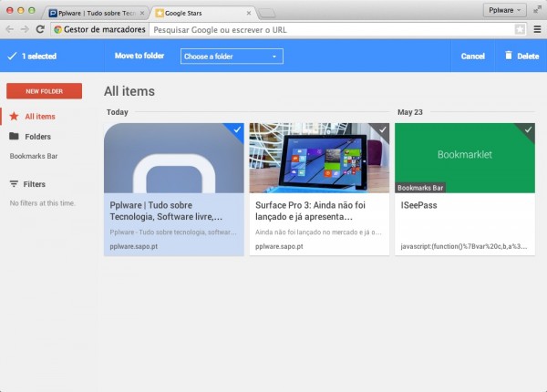Image resolution: width=547 pixels, height=392 pixels.
Task: Click the May 23 date heading
Action: [410, 112]
